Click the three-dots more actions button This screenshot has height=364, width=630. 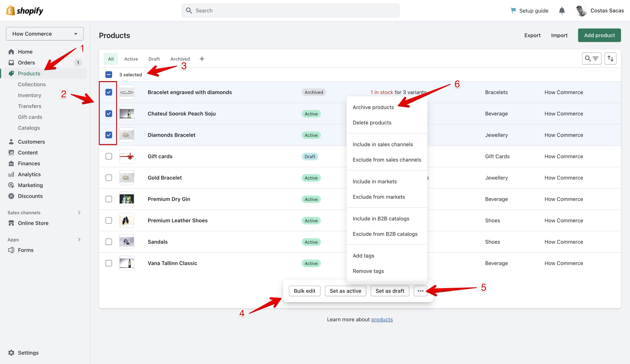(420, 291)
